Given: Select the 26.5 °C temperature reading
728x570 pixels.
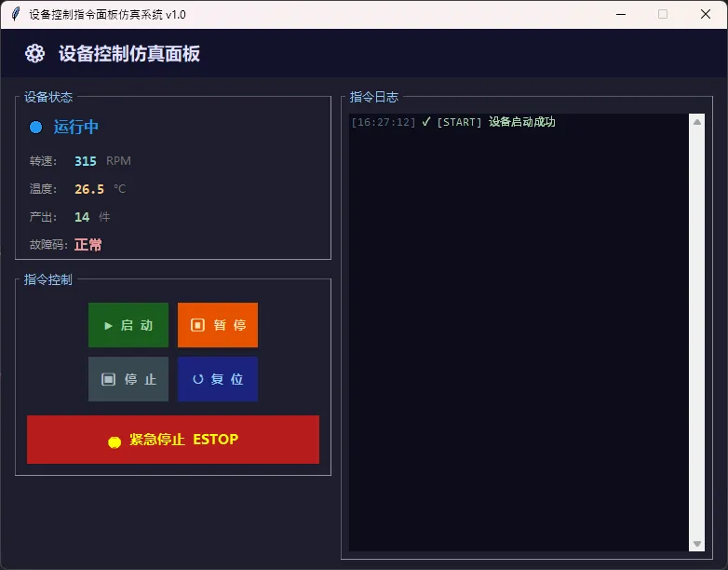Looking at the screenshot, I should [x=89, y=189].
